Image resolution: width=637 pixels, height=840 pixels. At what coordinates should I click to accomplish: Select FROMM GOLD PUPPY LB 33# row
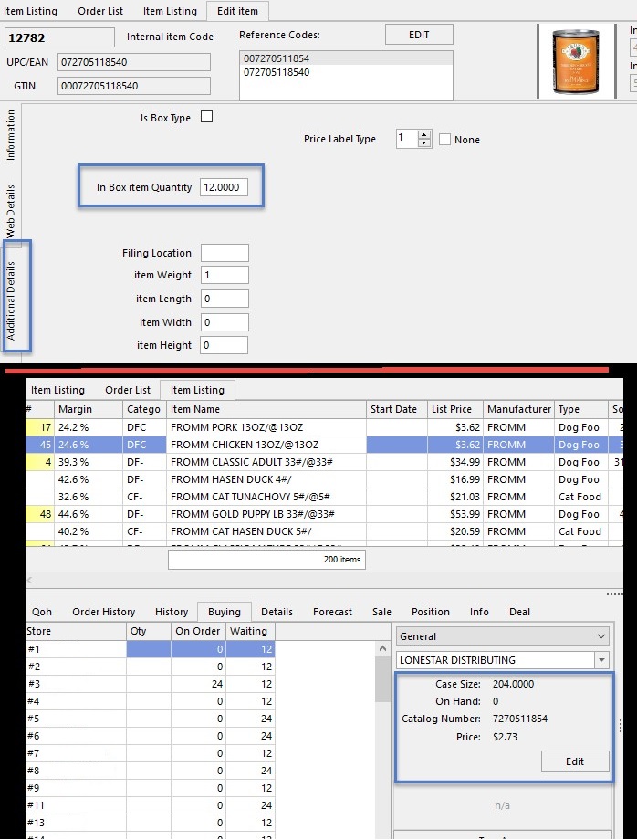(324, 514)
